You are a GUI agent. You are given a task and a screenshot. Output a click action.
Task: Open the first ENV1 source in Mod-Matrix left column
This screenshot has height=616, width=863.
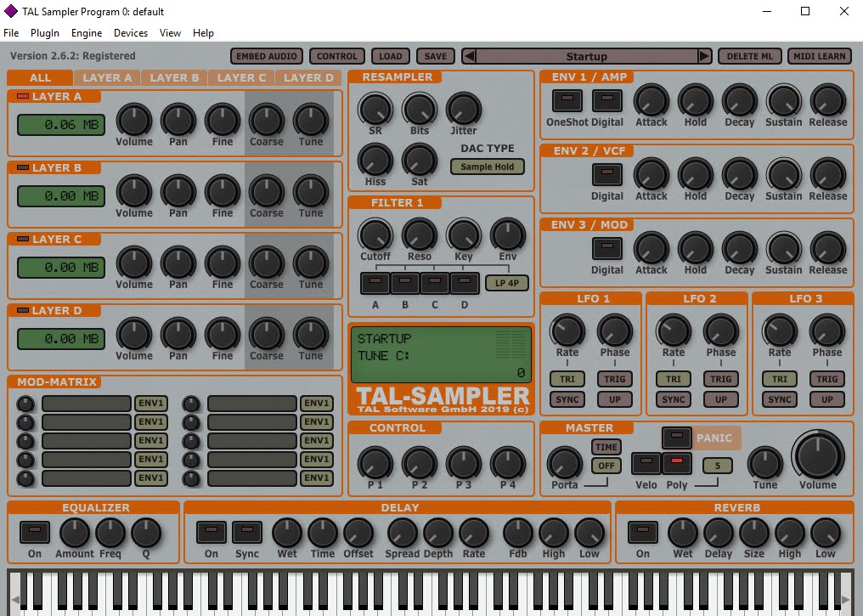(151, 404)
